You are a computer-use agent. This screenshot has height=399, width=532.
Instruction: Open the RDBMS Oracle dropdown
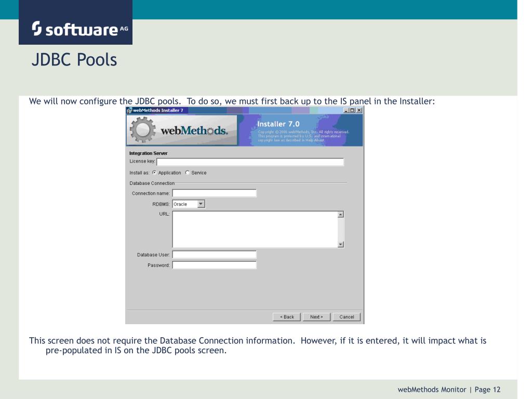click(201, 204)
